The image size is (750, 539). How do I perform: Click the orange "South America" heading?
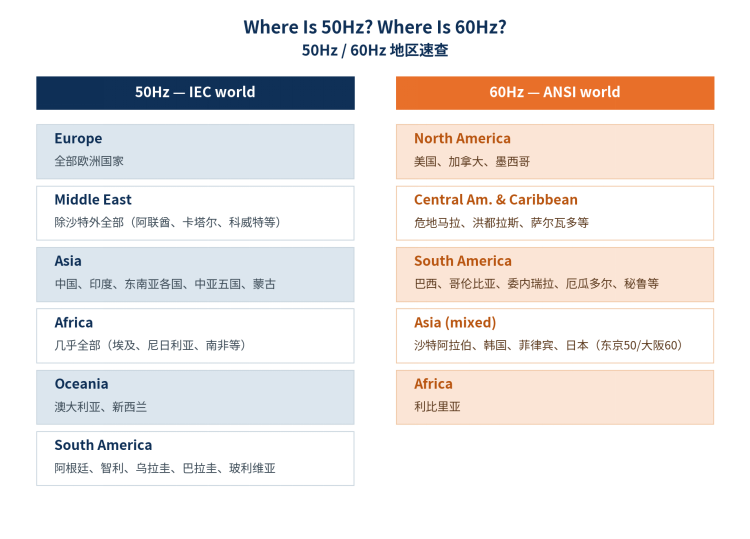point(463,261)
